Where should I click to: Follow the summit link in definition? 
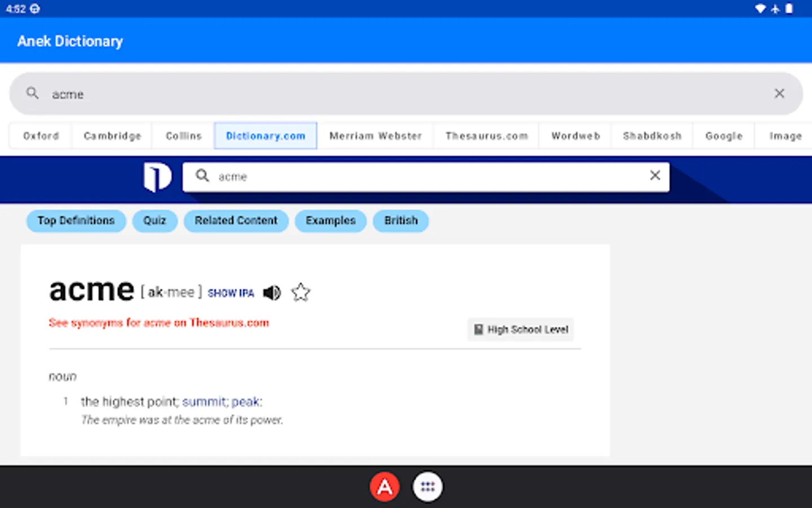pos(204,402)
